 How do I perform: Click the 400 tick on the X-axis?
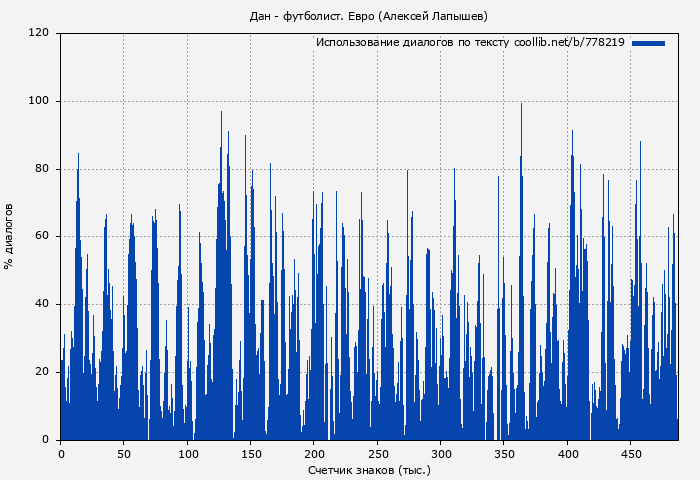click(567, 453)
